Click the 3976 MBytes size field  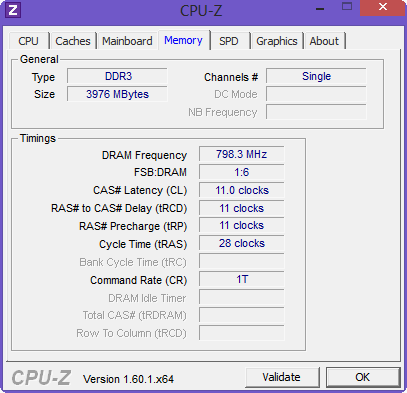(x=117, y=94)
